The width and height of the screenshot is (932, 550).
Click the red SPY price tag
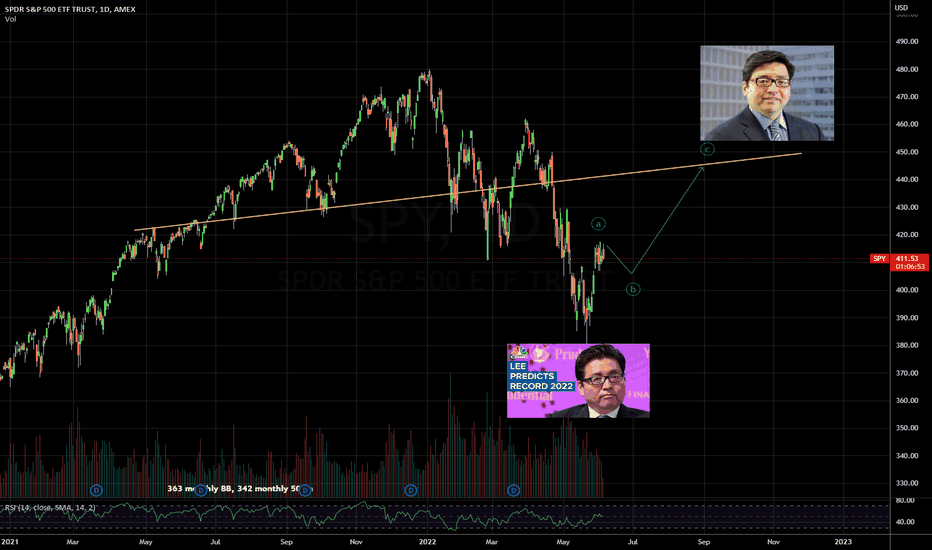click(879, 259)
